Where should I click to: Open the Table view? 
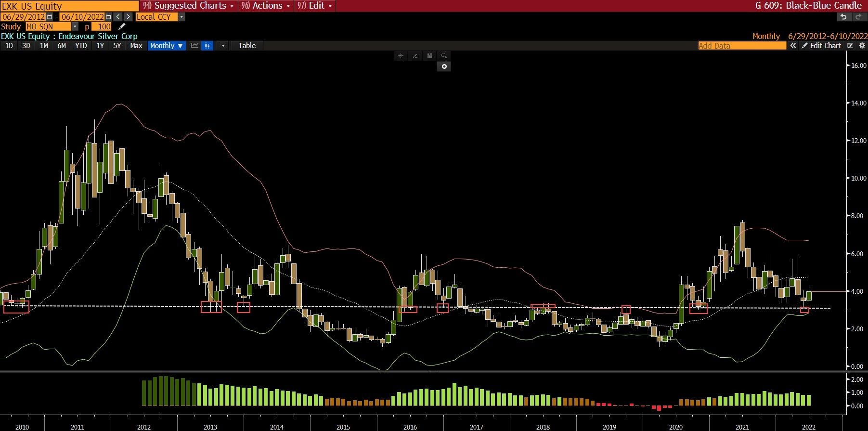247,46
